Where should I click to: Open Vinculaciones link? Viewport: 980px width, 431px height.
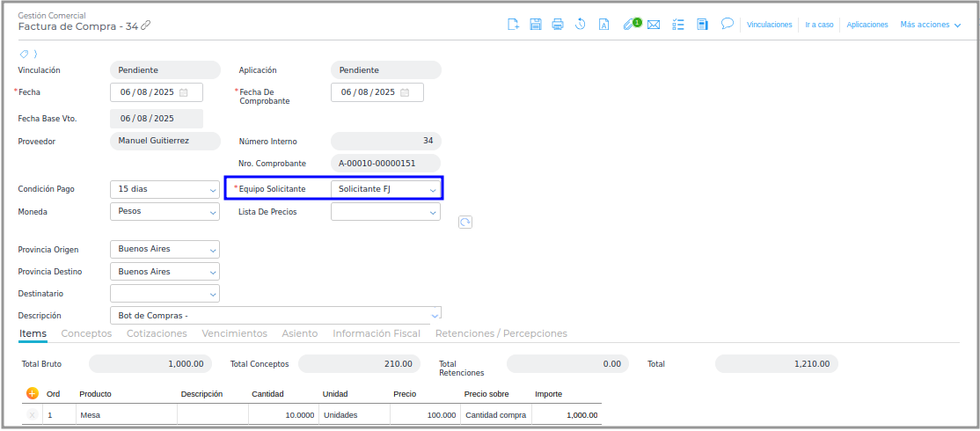pos(770,25)
